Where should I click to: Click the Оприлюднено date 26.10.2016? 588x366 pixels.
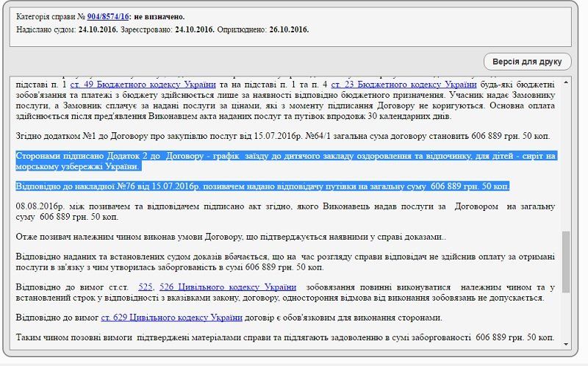[x=289, y=29]
